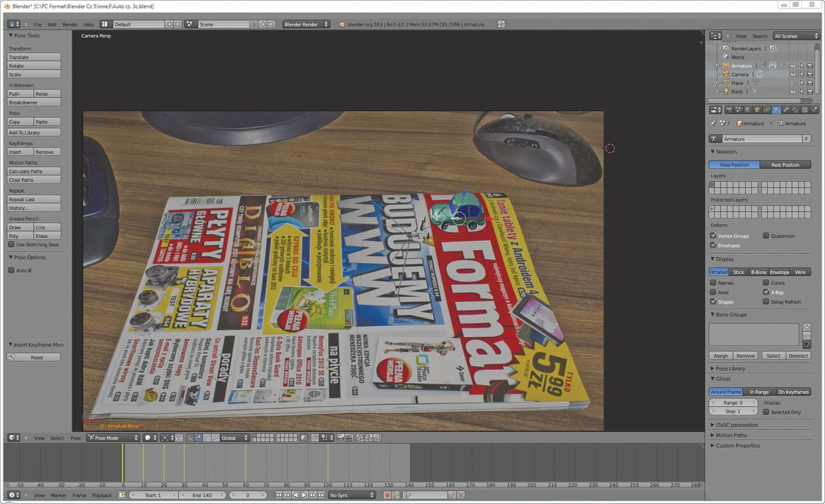Toggle the Use Sketching Sessions checkbox
This screenshot has width=825, height=504.
11,245
